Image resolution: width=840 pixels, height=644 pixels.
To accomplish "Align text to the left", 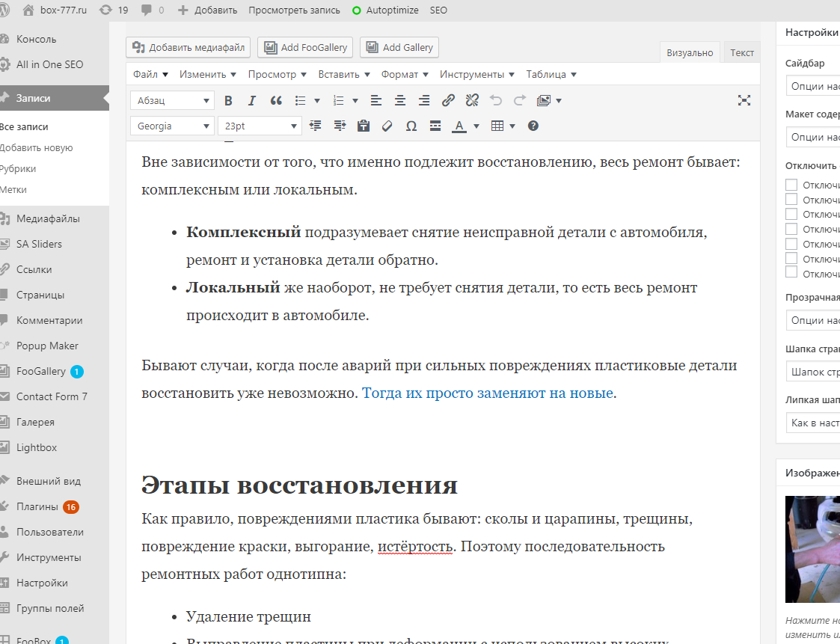I will [376, 100].
